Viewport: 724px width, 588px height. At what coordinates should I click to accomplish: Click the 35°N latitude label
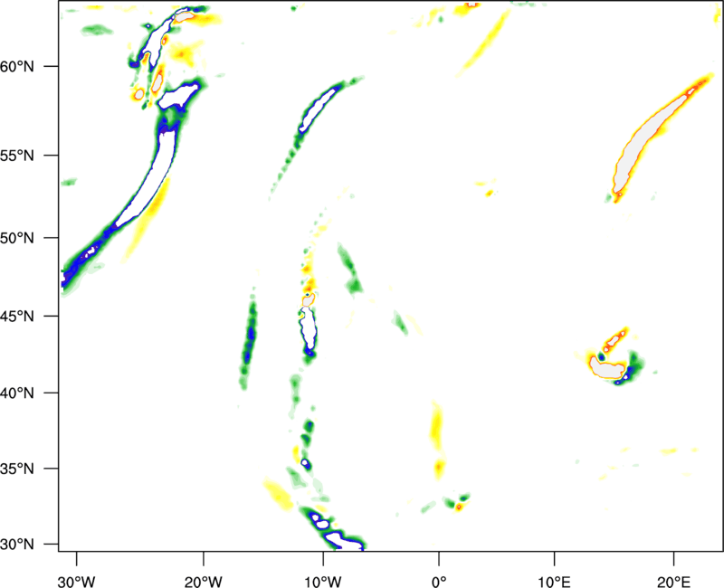coord(17,469)
